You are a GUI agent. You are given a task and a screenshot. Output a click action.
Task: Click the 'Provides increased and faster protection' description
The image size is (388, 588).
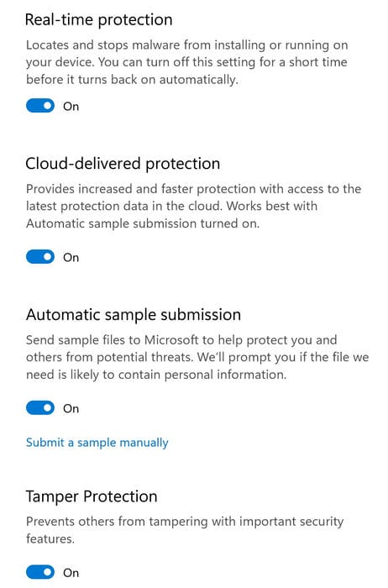click(x=193, y=207)
